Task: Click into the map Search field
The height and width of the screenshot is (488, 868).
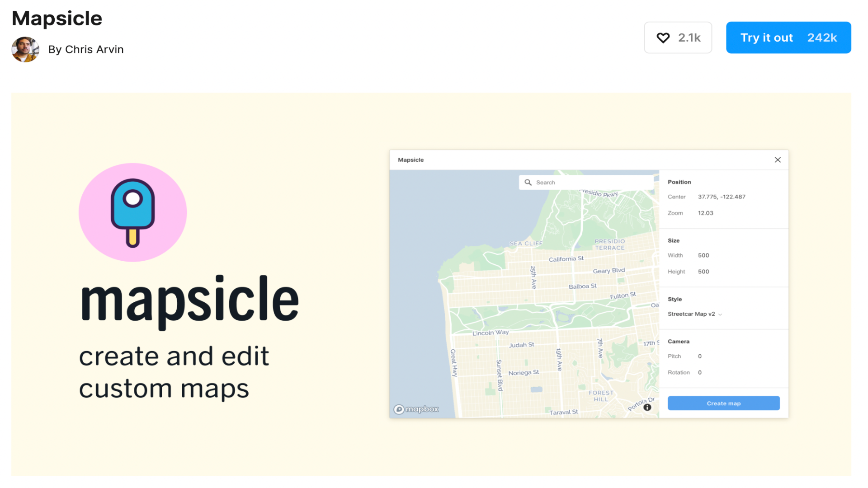Action: 565,182
